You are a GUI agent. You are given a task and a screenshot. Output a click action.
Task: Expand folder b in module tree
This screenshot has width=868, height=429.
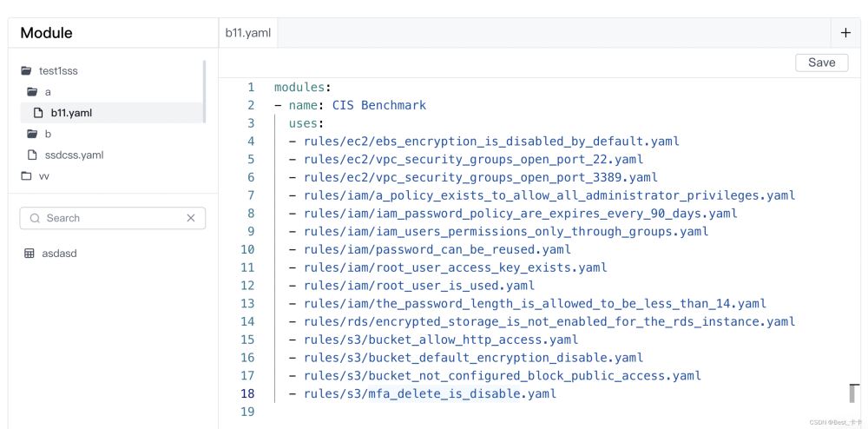click(32, 134)
